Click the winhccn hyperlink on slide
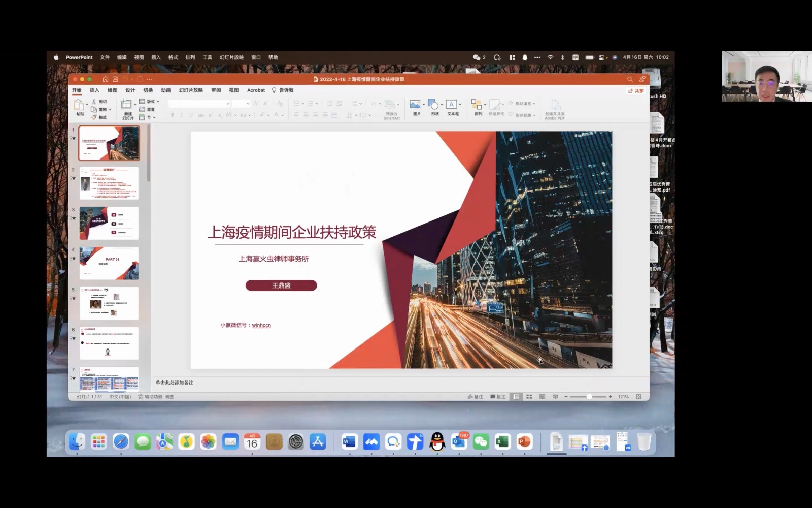 tap(261, 325)
